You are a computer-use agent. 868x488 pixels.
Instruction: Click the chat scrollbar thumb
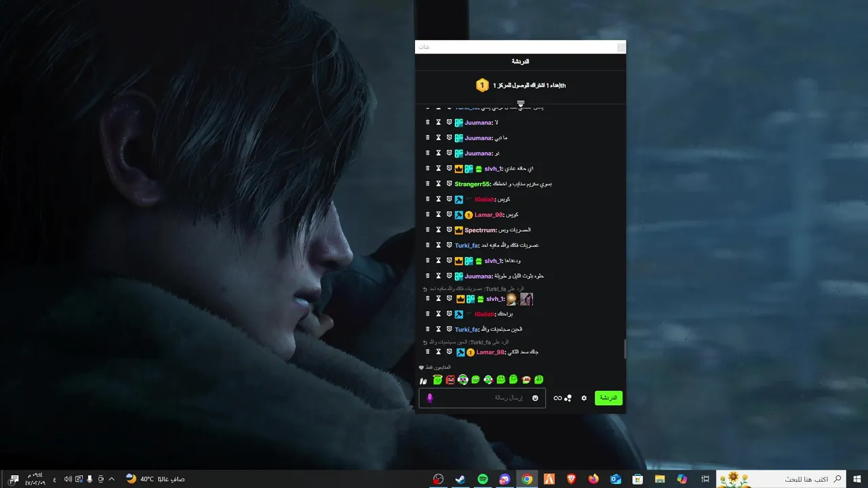(x=625, y=350)
